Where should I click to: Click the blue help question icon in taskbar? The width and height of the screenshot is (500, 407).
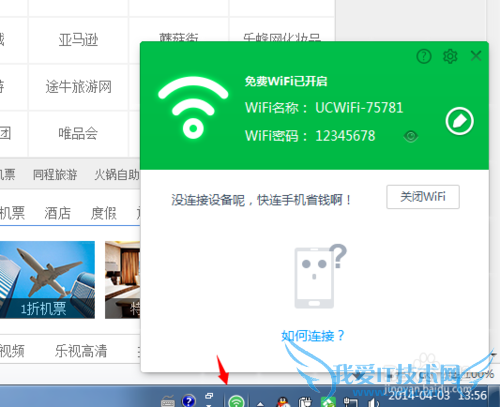pyautogui.click(x=189, y=400)
